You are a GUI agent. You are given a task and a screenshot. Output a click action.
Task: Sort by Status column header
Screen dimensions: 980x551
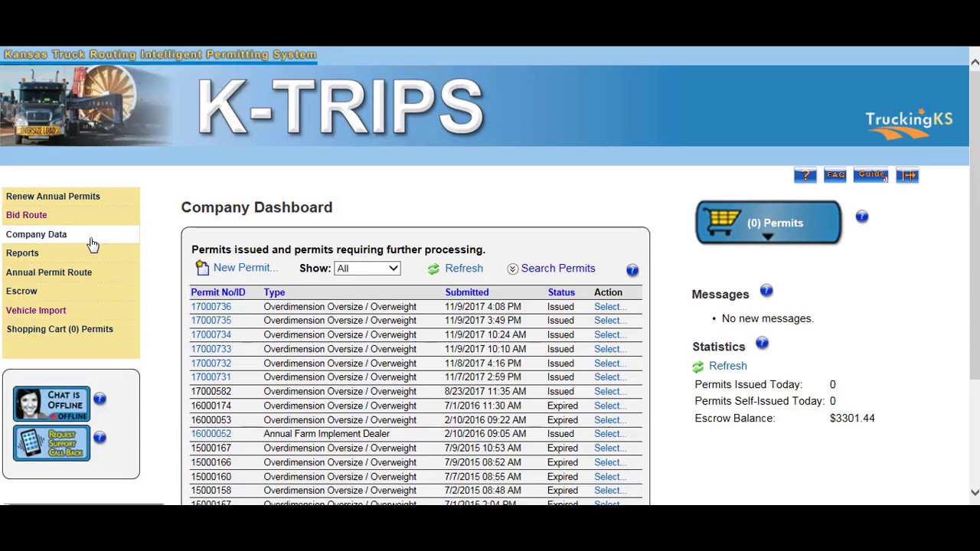(561, 292)
